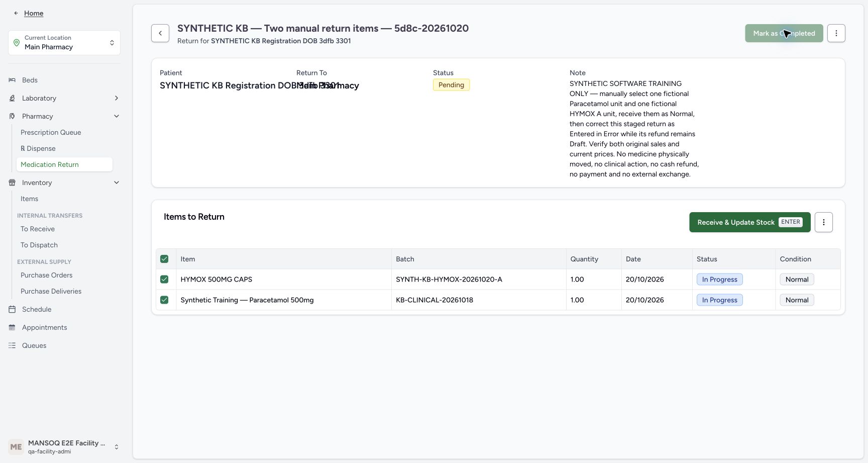Click the Inventory store icon
The width and height of the screenshot is (868, 463).
12,182
